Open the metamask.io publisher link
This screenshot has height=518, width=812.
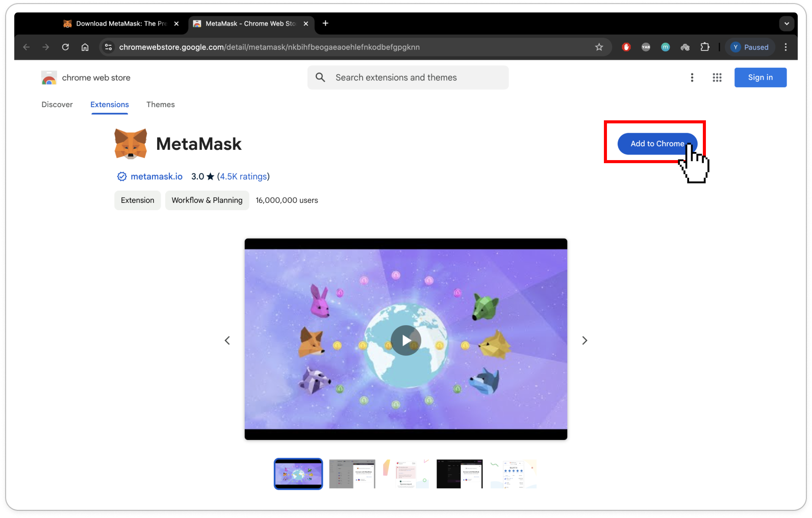click(x=156, y=176)
